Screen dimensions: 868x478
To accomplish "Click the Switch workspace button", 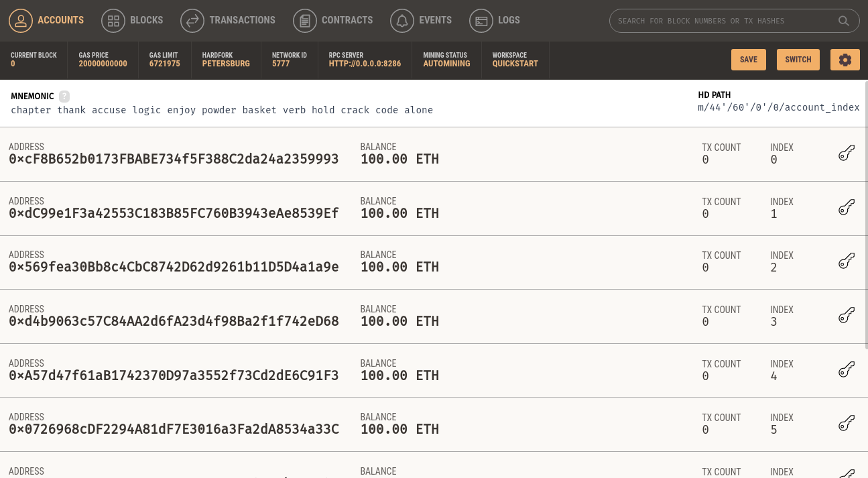I will (x=798, y=60).
